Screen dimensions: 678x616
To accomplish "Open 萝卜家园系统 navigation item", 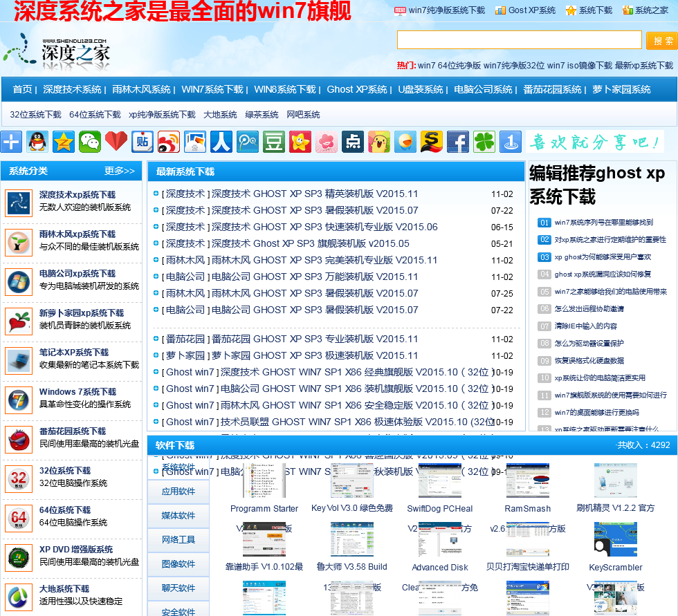I will [x=621, y=89].
